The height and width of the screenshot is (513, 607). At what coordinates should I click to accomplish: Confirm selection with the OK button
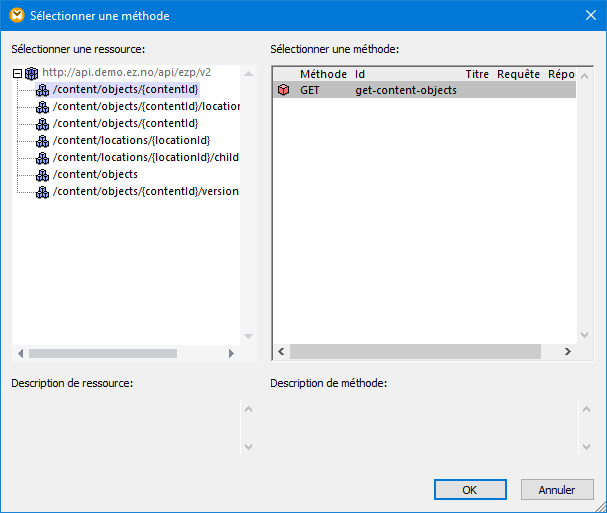[x=470, y=490]
